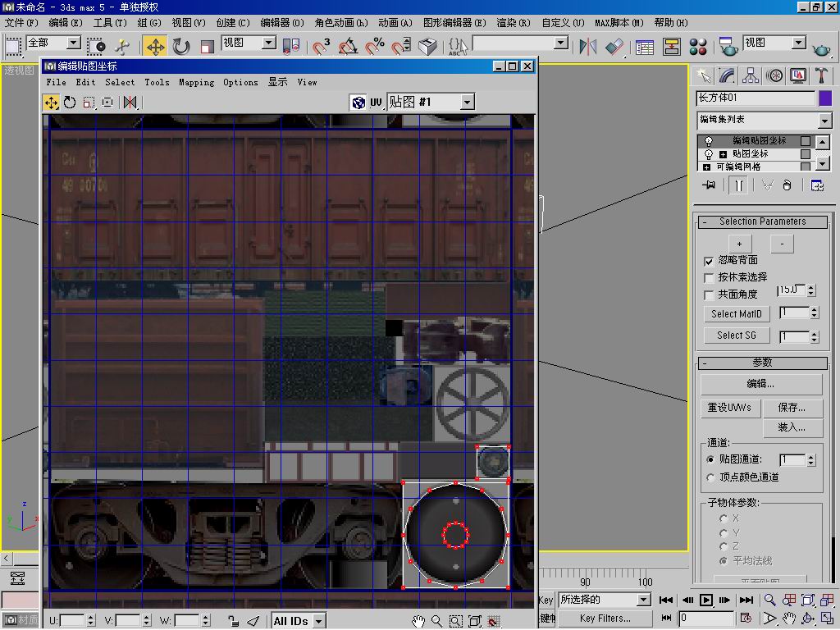Click the Mirror tool in main toolbar
The height and width of the screenshot is (630, 840).
(x=587, y=46)
